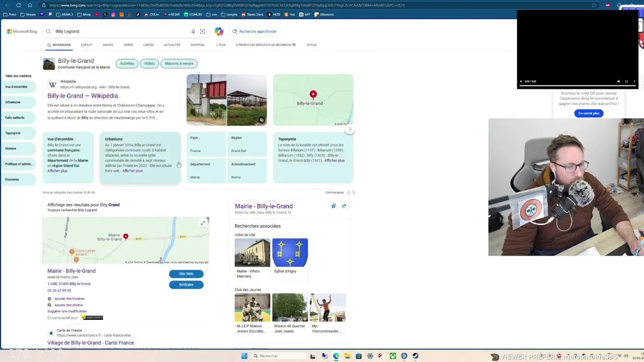Click the Wikipedia W logo icon
This screenshot has height=362, width=644.
click(53, 84)
